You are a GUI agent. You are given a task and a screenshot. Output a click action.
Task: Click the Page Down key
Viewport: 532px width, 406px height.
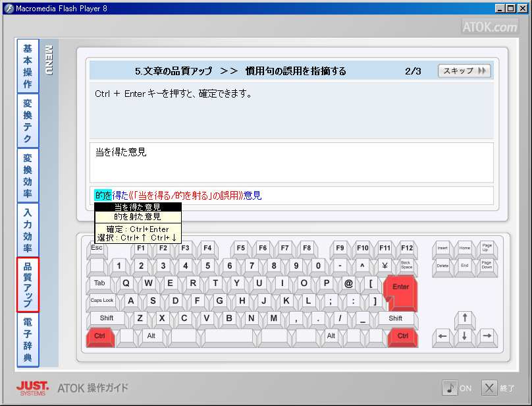point(487,267)
